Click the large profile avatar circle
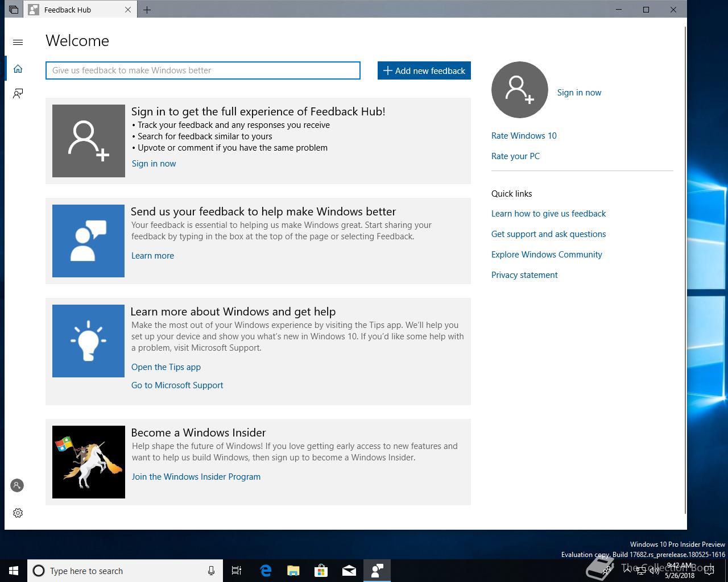728x582 pixels. 520,90
